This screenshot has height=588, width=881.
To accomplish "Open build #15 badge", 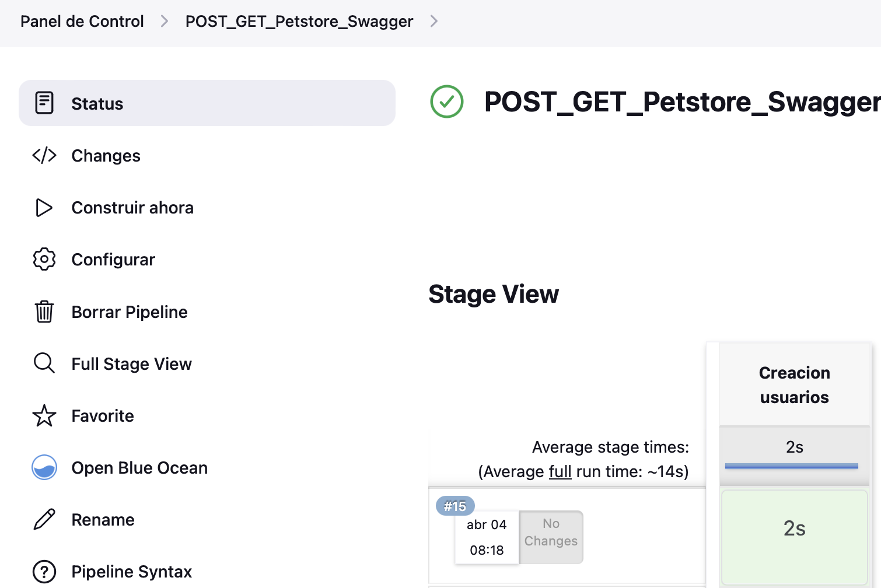I will [x=455, y=506].
